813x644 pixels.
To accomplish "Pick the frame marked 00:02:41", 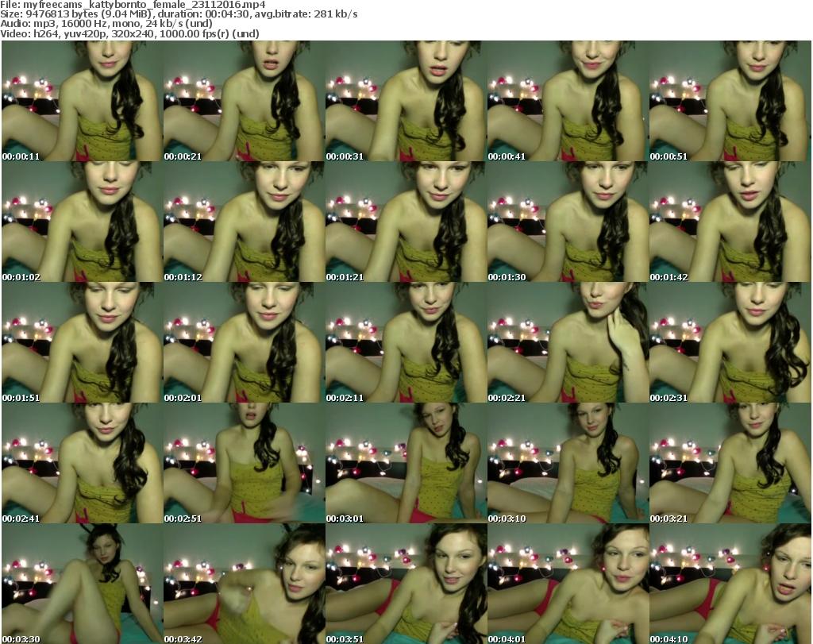I will point(83,463).
